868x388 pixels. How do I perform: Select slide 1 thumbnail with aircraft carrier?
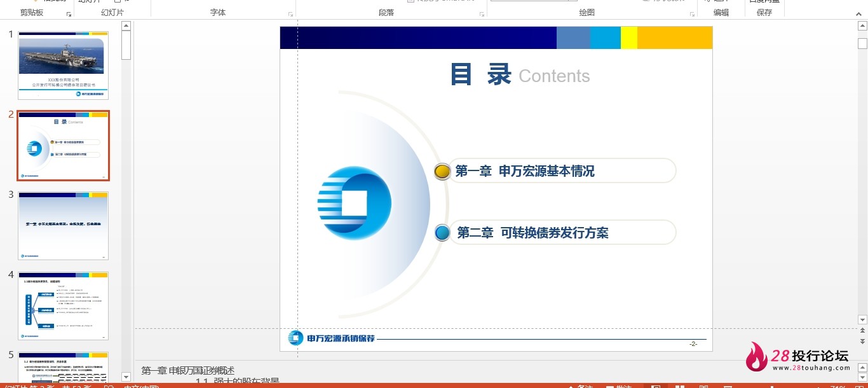tap(63, 65)
